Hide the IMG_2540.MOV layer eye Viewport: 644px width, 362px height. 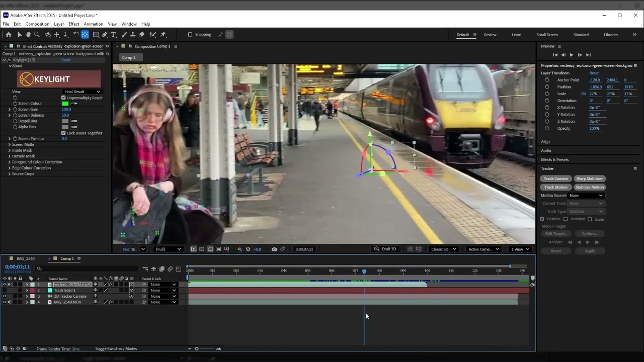coord(5,302)
